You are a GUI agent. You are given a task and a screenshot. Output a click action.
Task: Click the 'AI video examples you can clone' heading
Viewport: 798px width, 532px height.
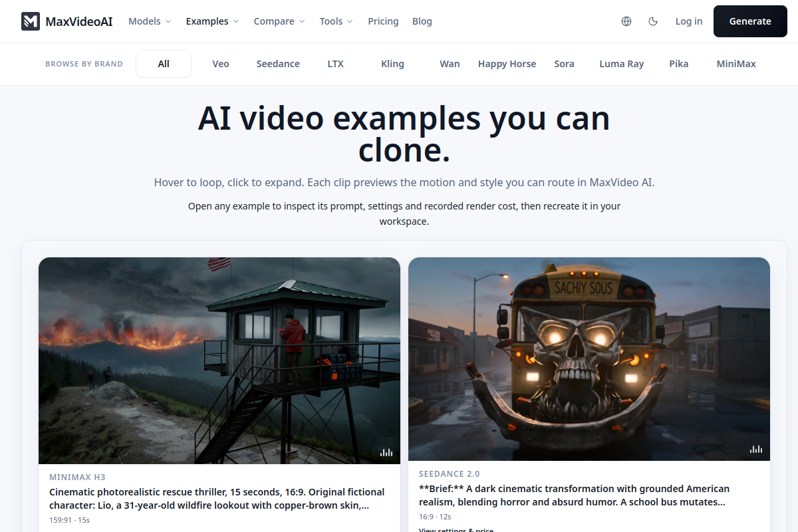[404, 135]
